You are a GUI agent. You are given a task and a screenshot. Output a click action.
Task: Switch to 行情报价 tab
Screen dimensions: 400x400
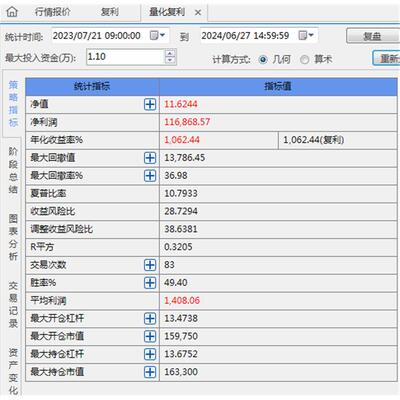click(x=52, y=12)
